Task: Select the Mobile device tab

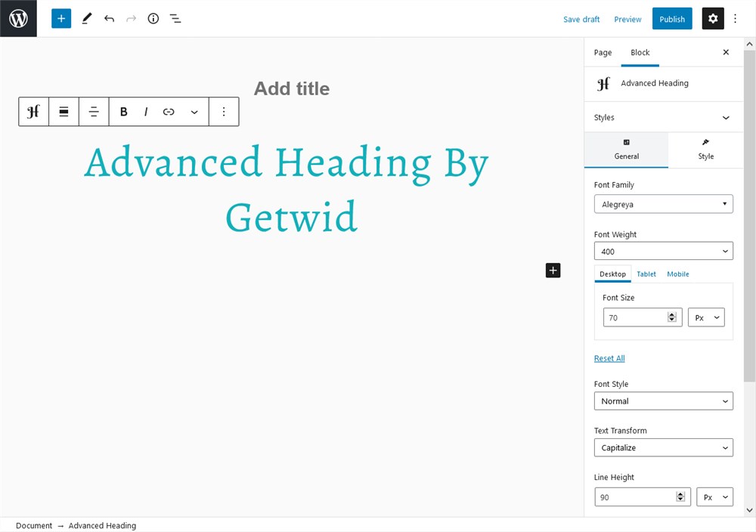Action: [x=678, y=274]
